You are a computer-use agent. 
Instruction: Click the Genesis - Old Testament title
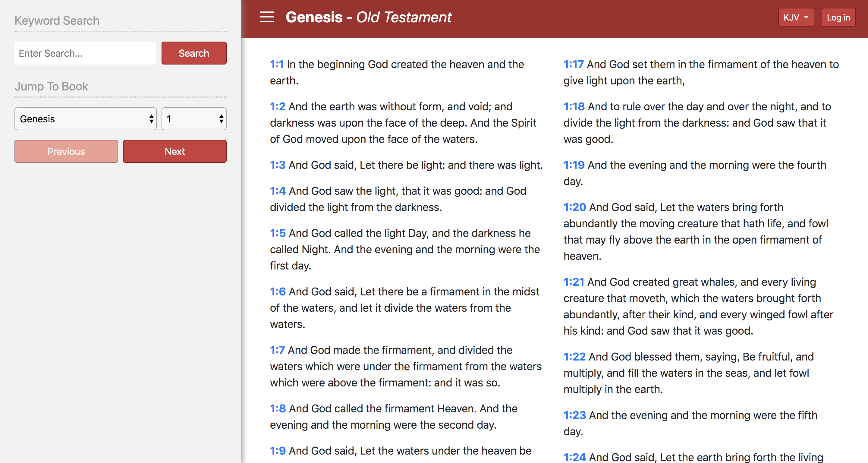(x=368, y=17)
